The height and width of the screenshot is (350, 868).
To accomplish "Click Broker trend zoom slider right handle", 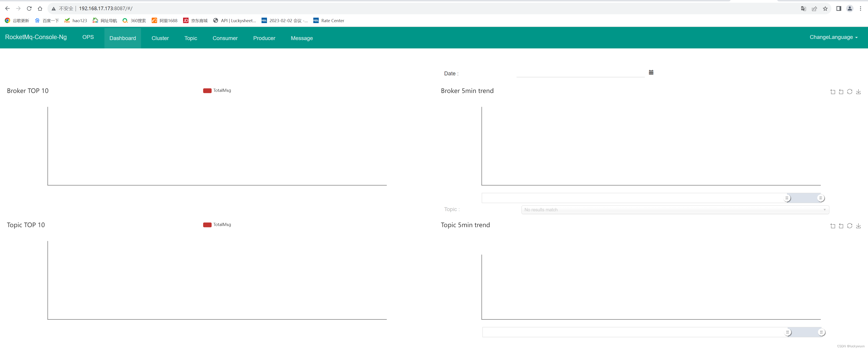I will [821, 198].
